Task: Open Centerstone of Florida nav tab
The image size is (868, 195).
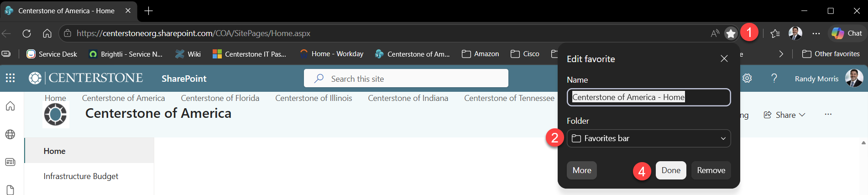Action: [220, 98]
